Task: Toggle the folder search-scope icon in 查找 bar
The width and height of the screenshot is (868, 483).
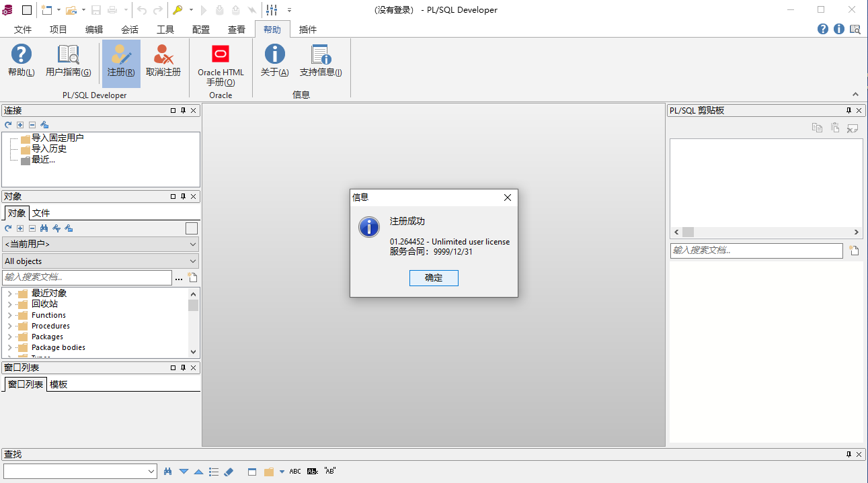Action: (x=269, y=472)
